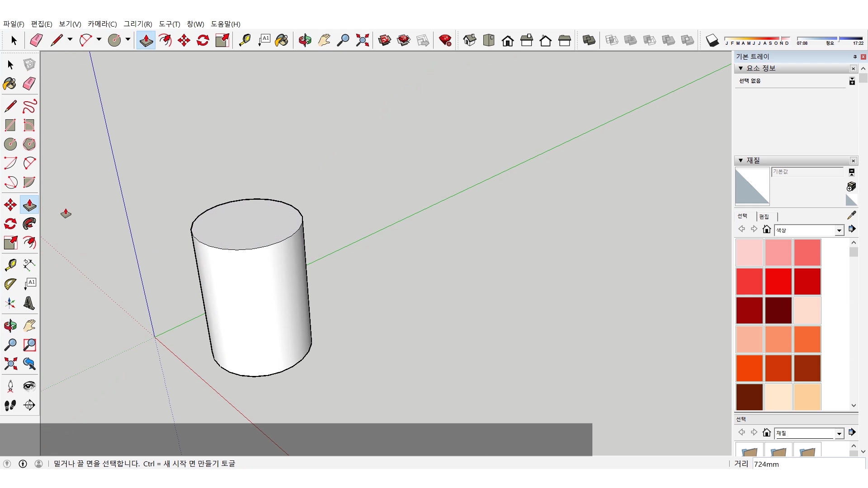The image size is (868, 488).
Task: Pick the bright red color swatch
Action: [778, 281]
